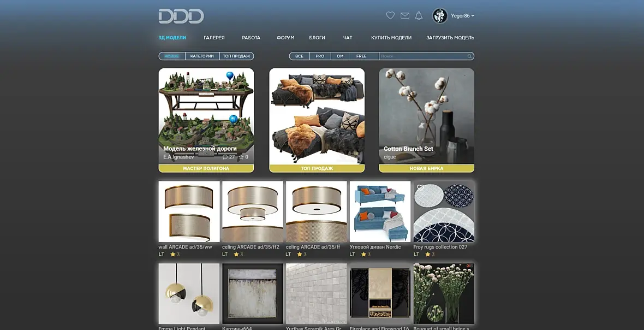Image resolution: width=644 pixels, height=330 pixels.
Task: Filter models by OM
Action: (340, 56)
